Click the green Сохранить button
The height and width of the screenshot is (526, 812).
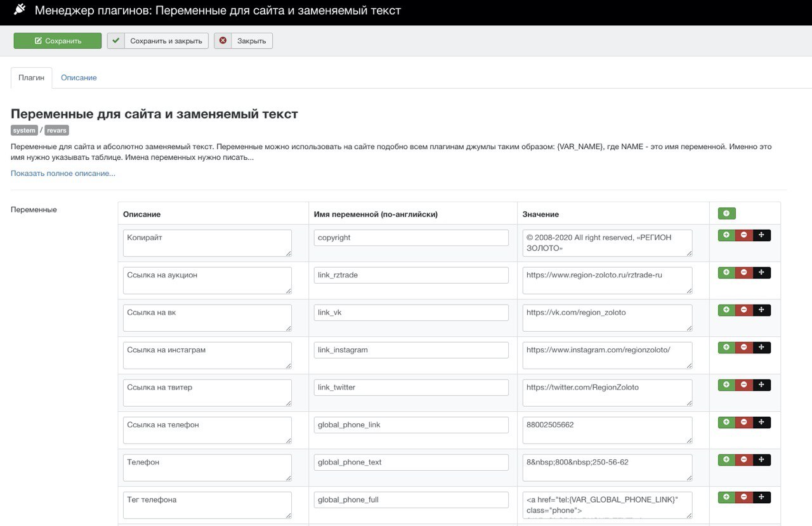click(x=58, y=41)
